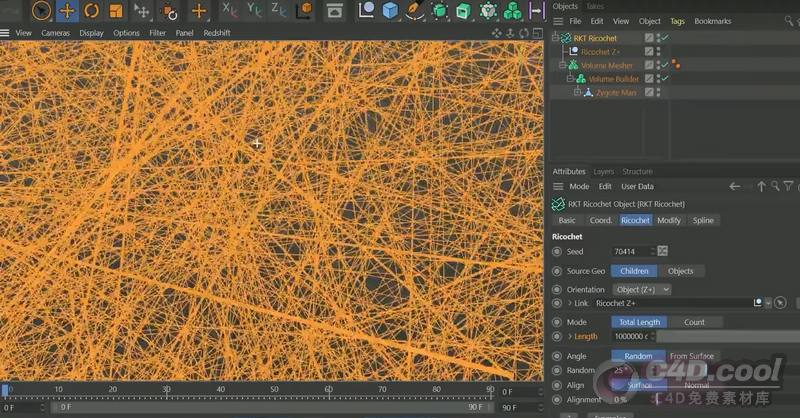Click the Seed value field
The height and width of the screenshot is (418, 800).
(x=631, y=252)
